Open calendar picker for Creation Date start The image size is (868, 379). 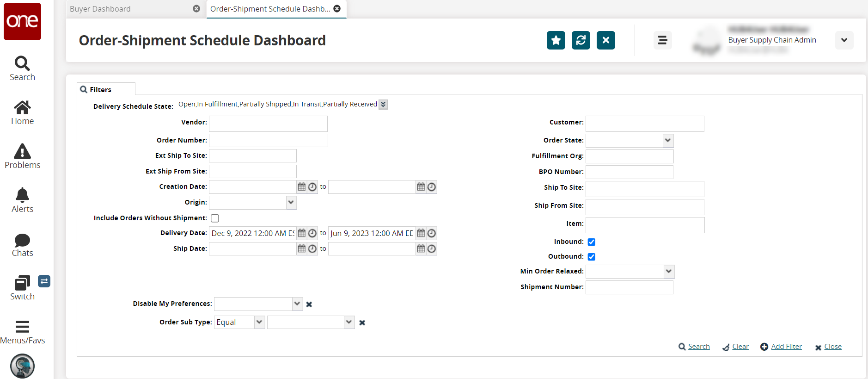(302, 187)
